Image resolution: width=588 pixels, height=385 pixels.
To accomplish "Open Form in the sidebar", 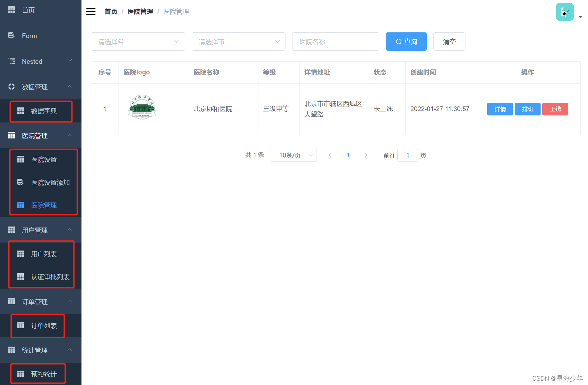I will click(41, 36).
